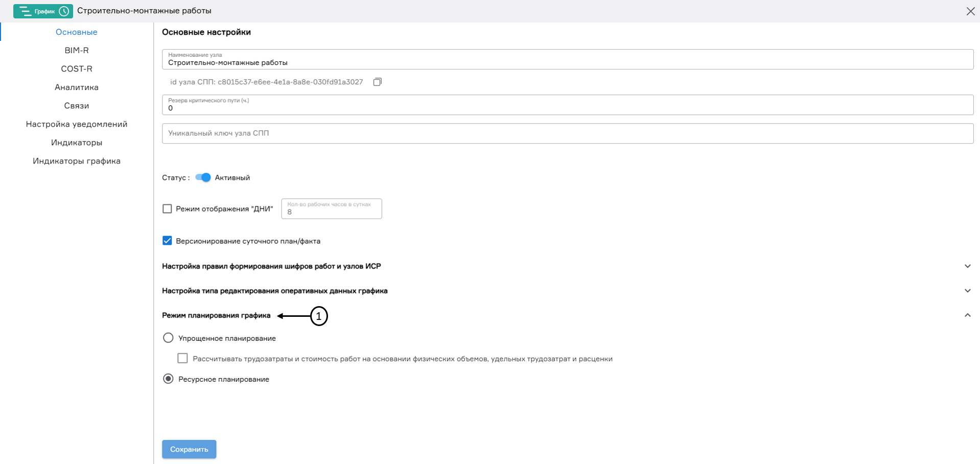This screenshot has height=464, width=980.
Task: Switch to the BIM-R section
Action: tap(76, 50)
